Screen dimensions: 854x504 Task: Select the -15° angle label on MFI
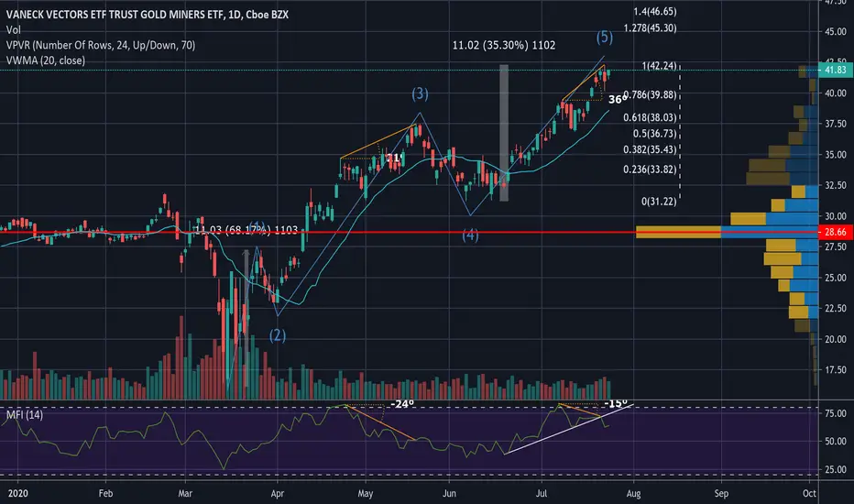pos(616,404)
